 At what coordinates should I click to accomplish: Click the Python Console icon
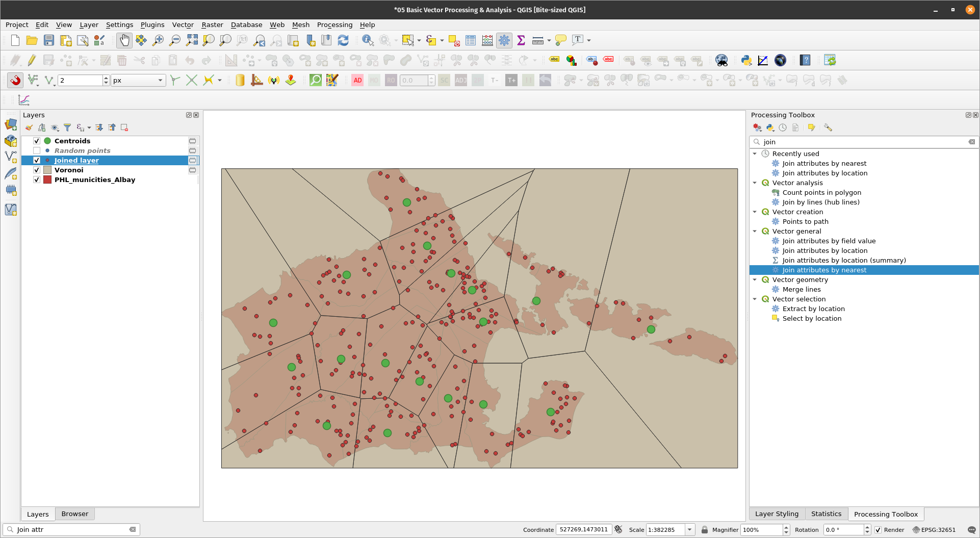point(746,60)
